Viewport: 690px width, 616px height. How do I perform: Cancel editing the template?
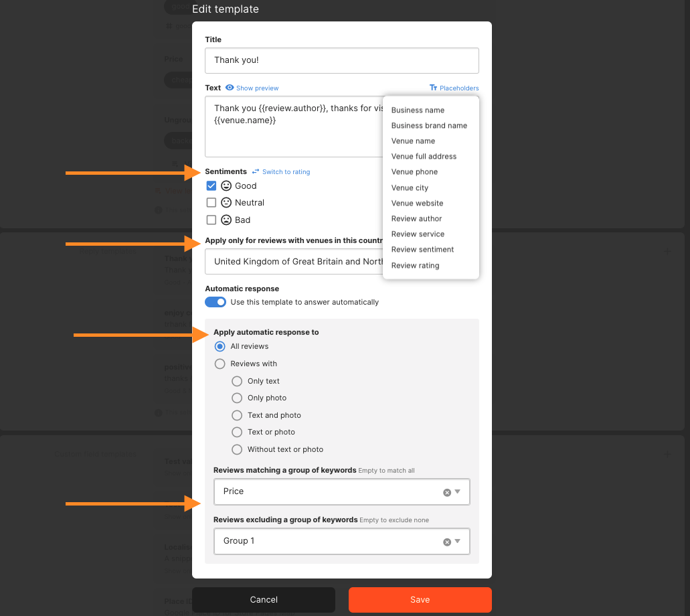click(264, 600)
